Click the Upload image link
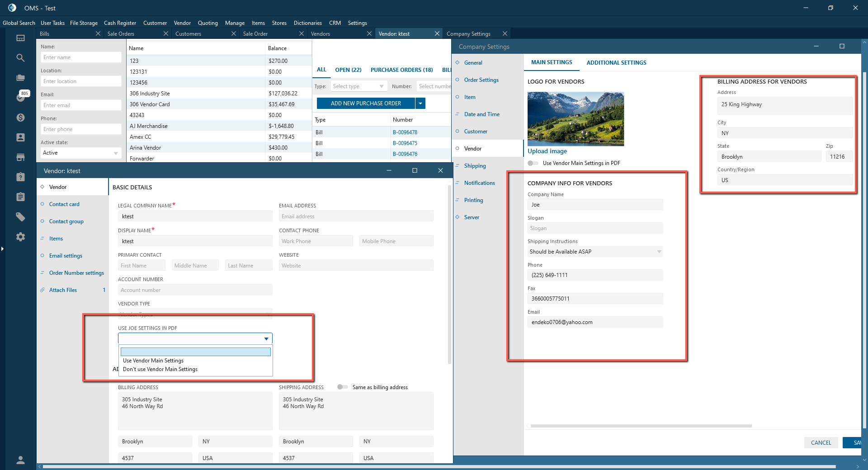 point(547,151)
